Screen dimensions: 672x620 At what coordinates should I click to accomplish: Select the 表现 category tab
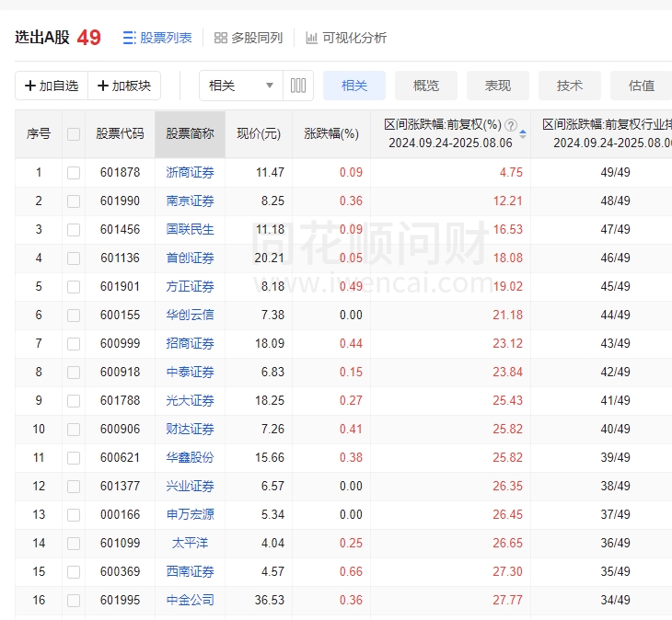(498, 86)
